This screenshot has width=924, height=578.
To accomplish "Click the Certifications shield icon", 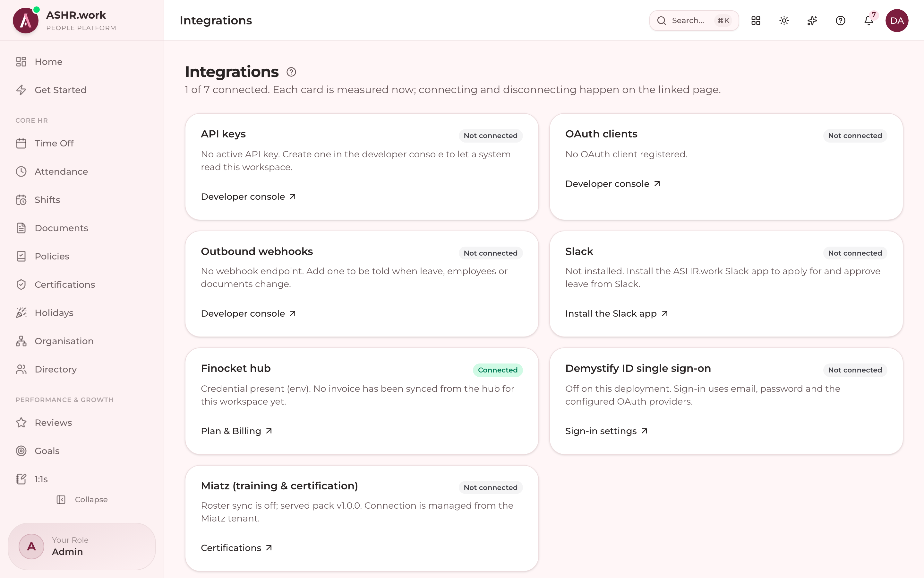I will tap(21, 285).
